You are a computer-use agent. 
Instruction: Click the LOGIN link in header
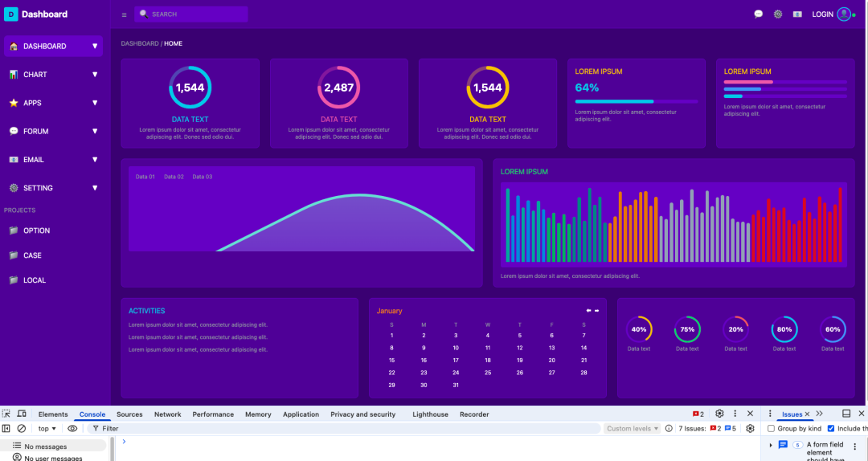(822, 14)
